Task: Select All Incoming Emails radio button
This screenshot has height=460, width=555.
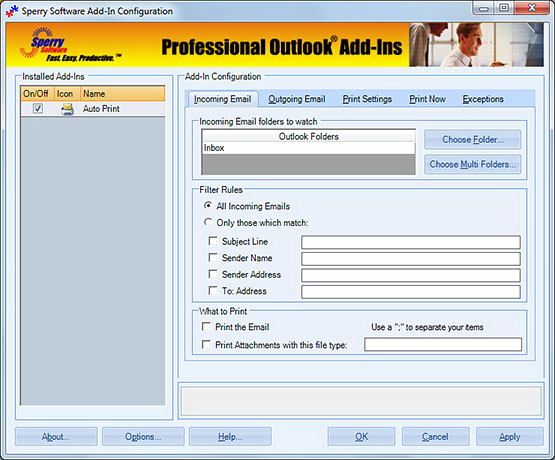Action: pyautogui.click(x=208, y=206)
